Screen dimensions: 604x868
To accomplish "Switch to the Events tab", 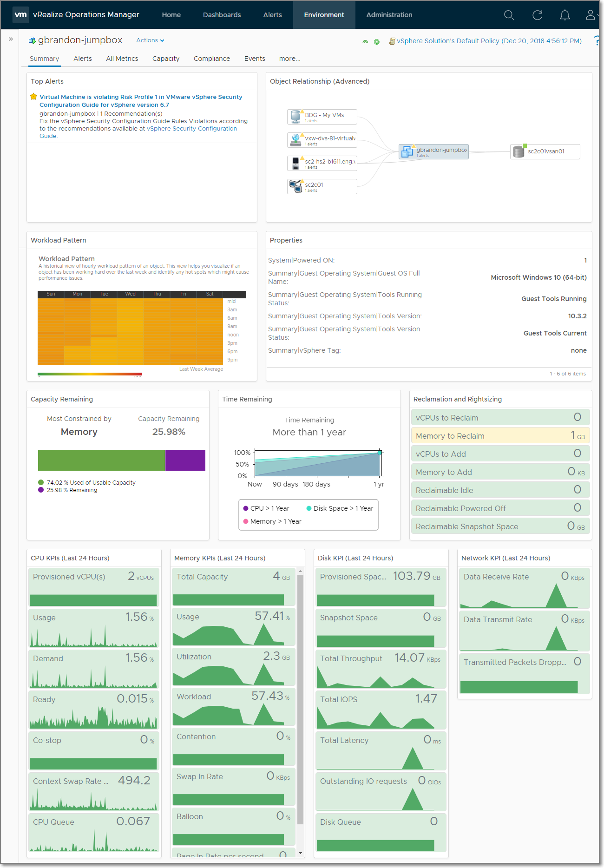I will 255,59.
